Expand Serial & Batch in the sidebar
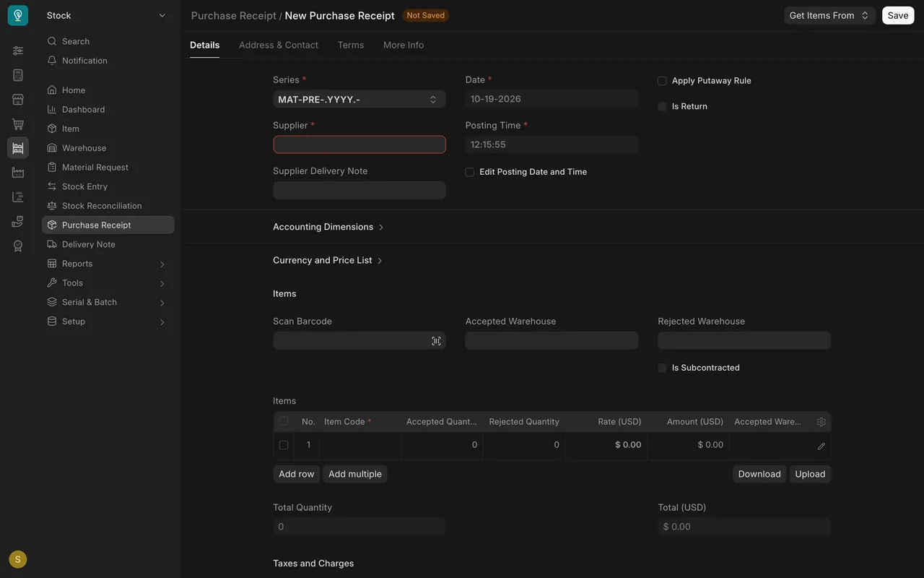 click(x=108, y=302)
